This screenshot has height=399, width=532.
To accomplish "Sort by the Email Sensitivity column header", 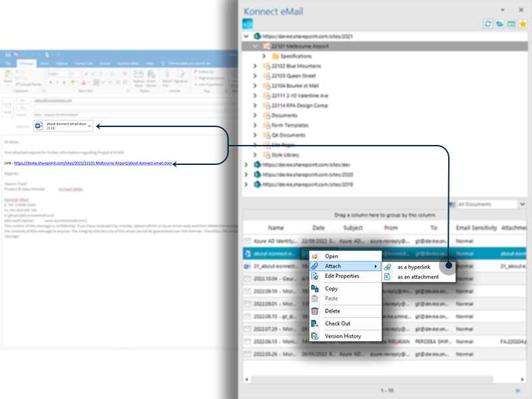I will click(x=476, y=227).
